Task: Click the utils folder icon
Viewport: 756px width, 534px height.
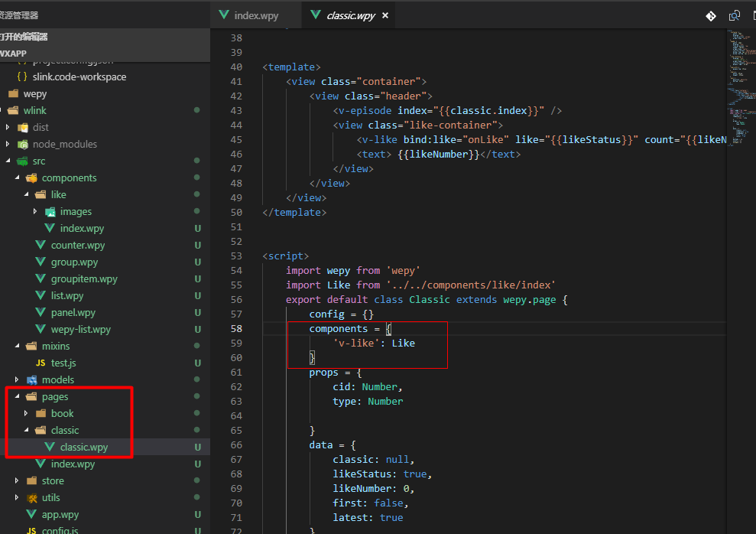Action: point(32,498)
